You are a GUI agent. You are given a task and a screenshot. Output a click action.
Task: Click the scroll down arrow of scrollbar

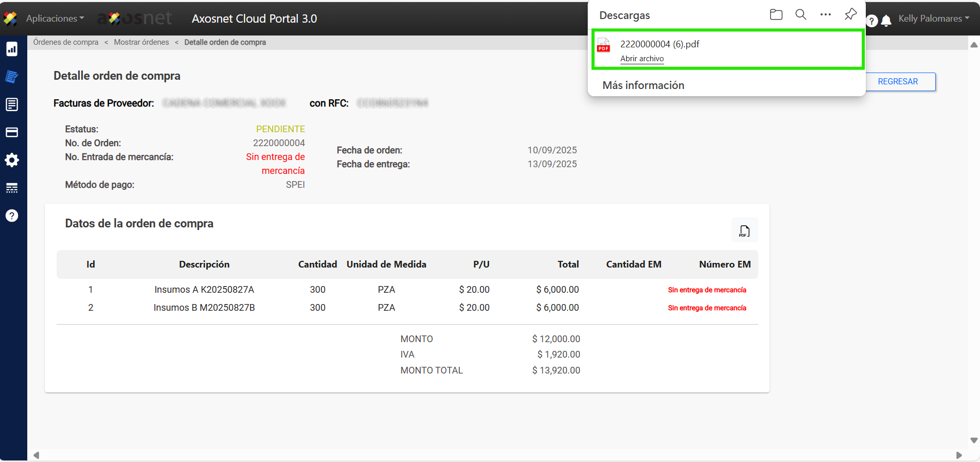click(973, 440)
